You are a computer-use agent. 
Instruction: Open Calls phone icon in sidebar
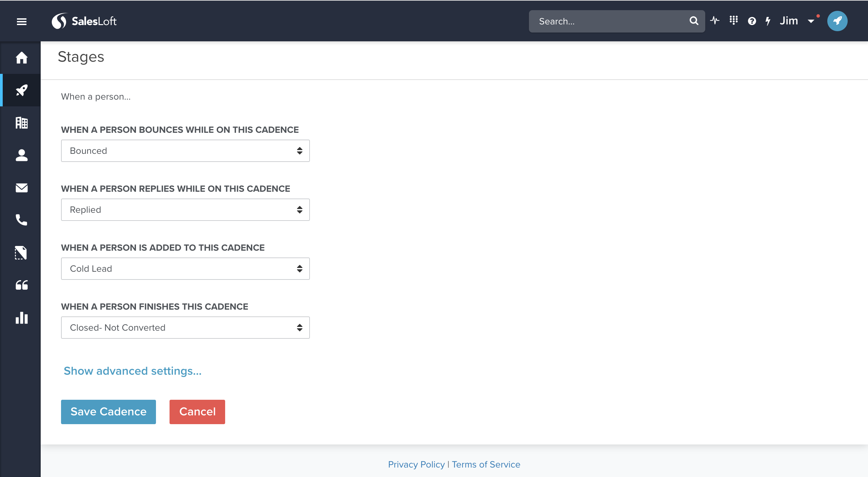coord(22,220)
